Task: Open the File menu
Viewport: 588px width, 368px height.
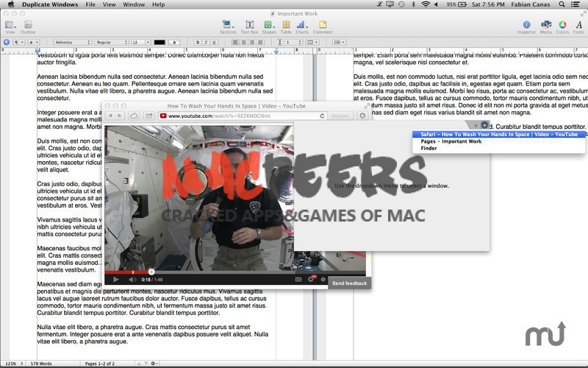Action: [90, 4]
